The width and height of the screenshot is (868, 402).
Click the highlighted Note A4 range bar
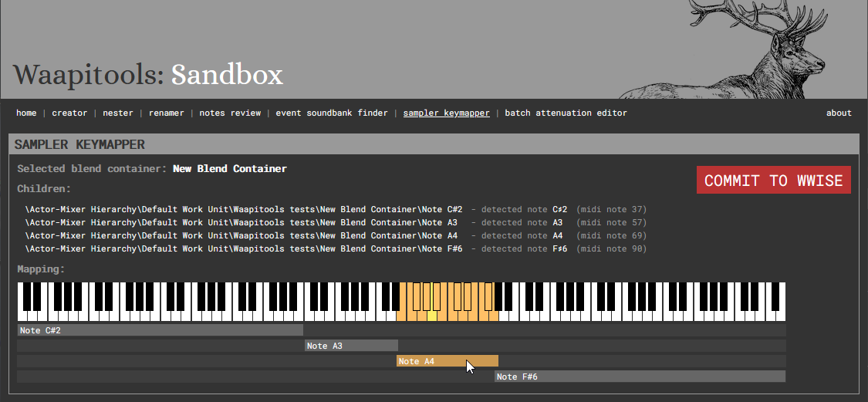click(x=447, y=361)
